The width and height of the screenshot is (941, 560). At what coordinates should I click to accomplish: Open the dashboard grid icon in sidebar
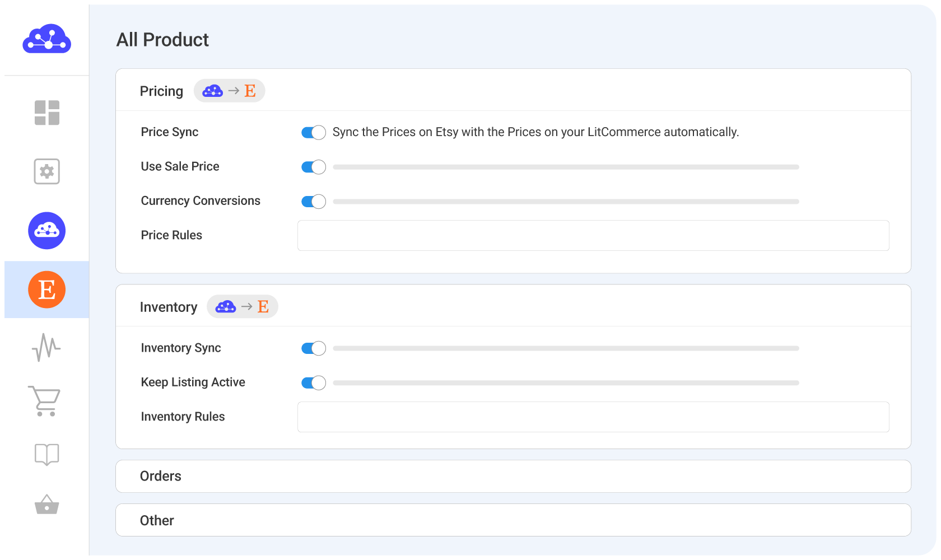(x=46, y=113)
